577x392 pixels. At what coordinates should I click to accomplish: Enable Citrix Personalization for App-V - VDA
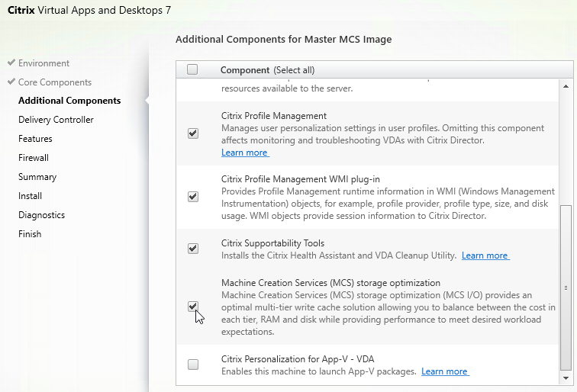click(193, 365)
